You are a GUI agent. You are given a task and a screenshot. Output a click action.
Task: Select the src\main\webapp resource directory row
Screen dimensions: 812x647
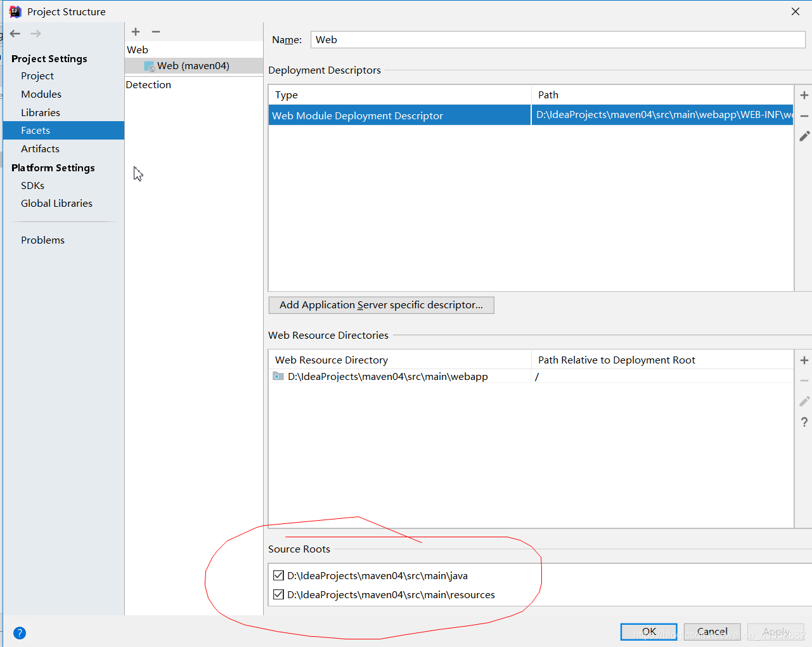531,376
